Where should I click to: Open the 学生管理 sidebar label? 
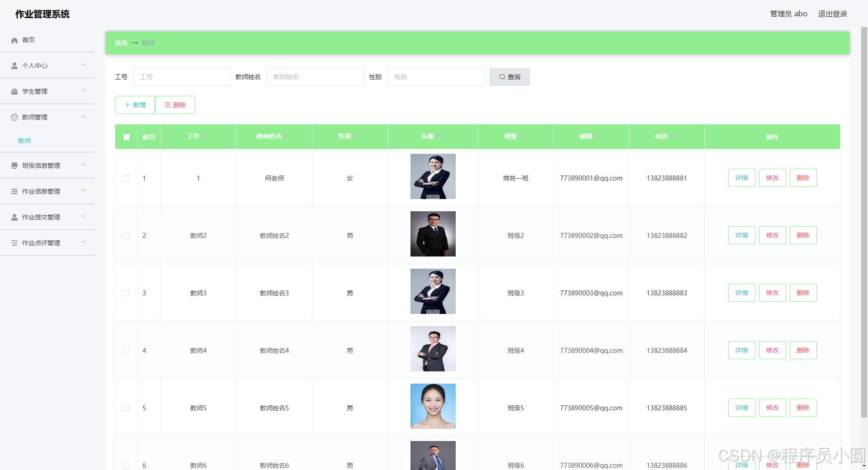pyautogui.click(x=35, y=92)
